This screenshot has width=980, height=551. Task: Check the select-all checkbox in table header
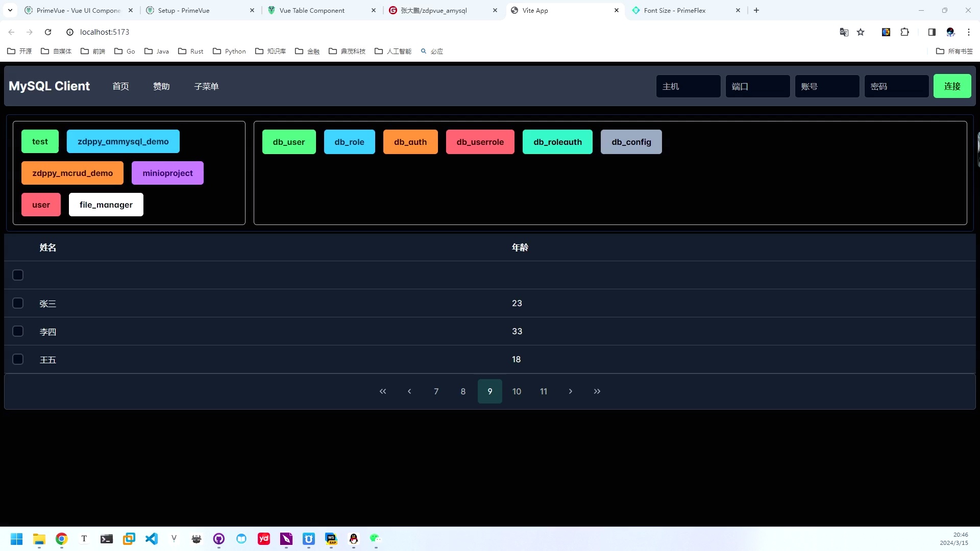tap(18, 274)
